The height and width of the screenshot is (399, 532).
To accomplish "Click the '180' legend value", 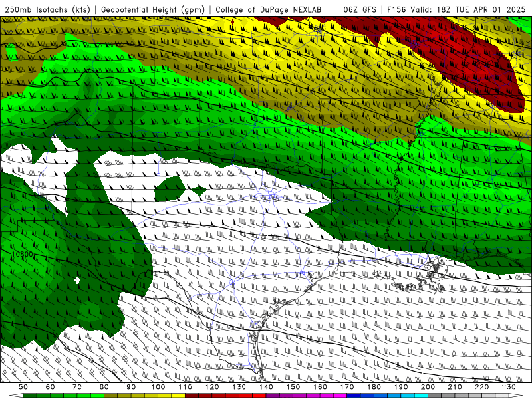I will tap(374, 387).
